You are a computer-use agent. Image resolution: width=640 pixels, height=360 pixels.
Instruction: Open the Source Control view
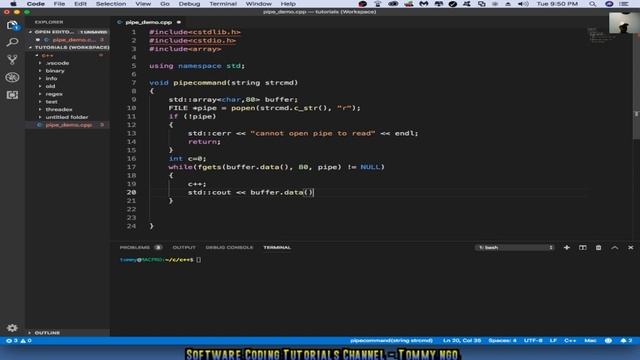coord(12,60)
